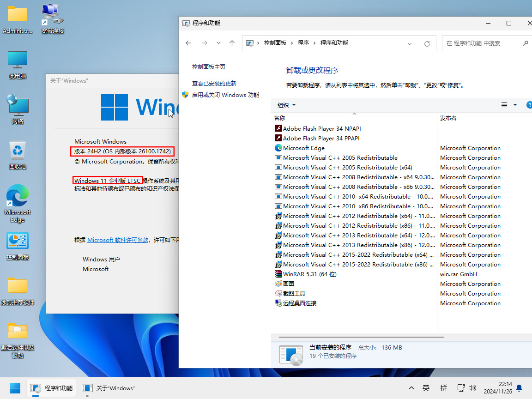Click the 远程桌面连接 icon in list
Viewport: 532px width, 399px height.
(278, 303)
